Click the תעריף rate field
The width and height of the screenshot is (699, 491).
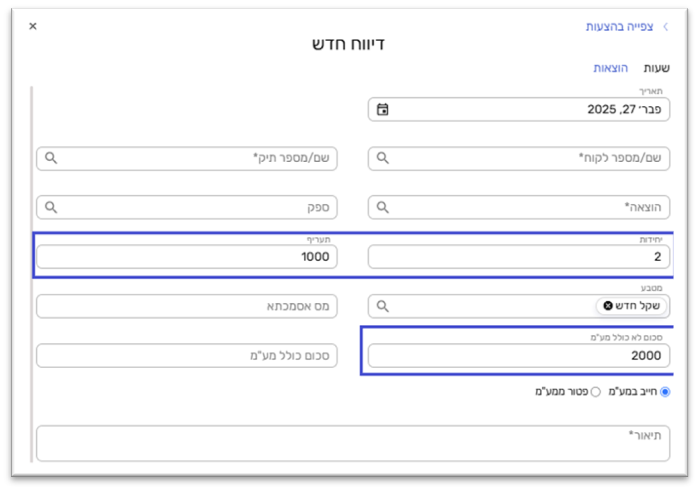pos(186,257)
